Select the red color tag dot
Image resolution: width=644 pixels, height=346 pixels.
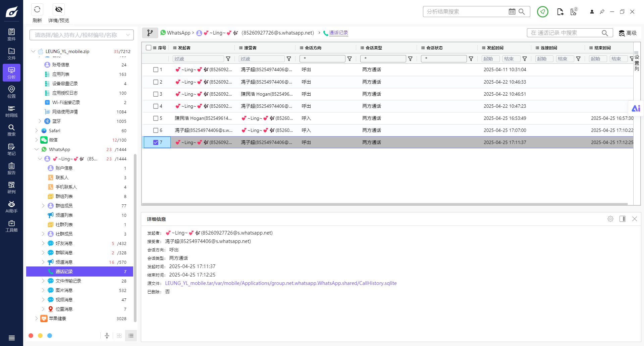tap(31, 336)
